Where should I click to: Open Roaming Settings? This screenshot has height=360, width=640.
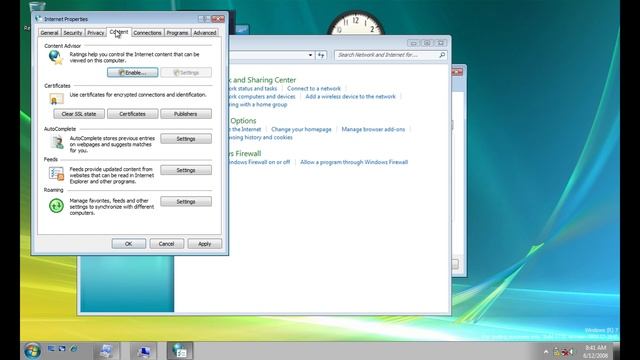click(186, 202)
